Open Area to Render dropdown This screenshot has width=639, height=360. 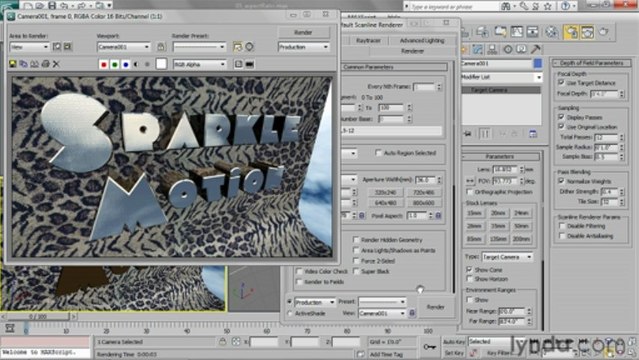29,47
